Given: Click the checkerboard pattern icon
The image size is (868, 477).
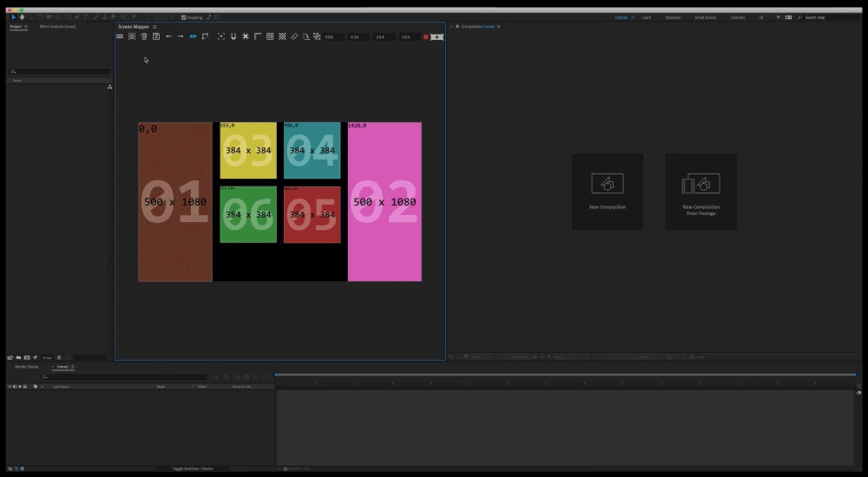Looking at the screenshot, I should tap(282, 36).
